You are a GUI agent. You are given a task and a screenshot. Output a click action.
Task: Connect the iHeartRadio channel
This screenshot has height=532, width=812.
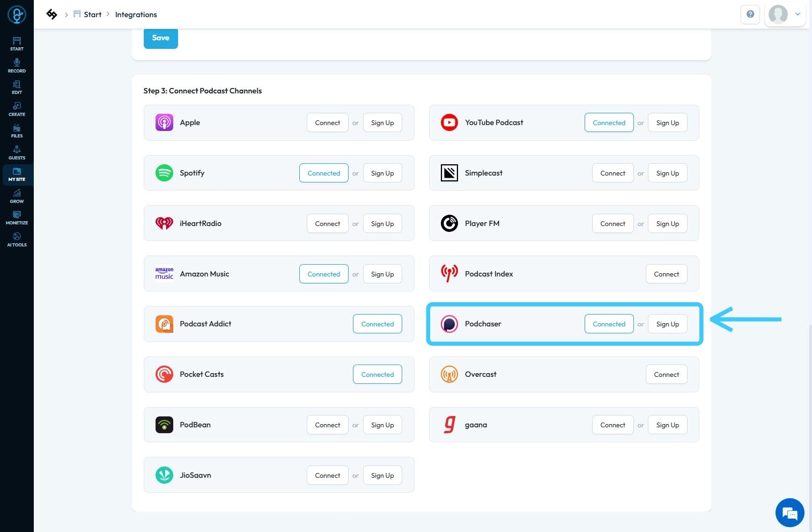[328, 224]
